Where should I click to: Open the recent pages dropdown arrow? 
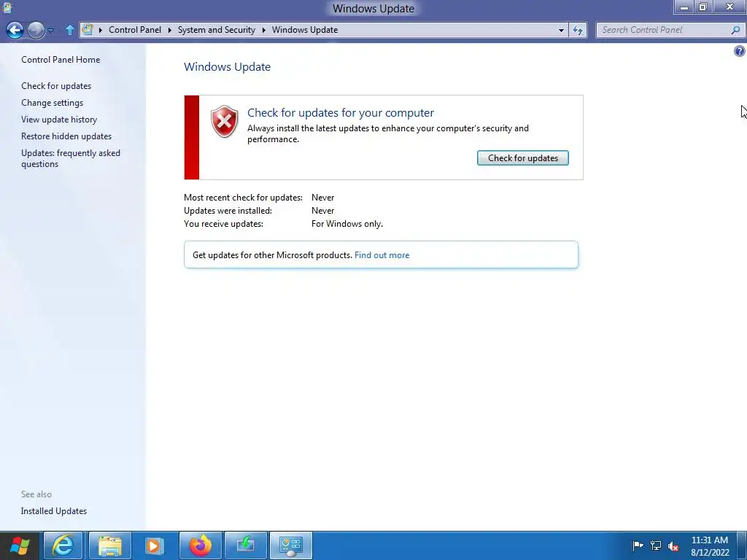[x=51, y=31]
